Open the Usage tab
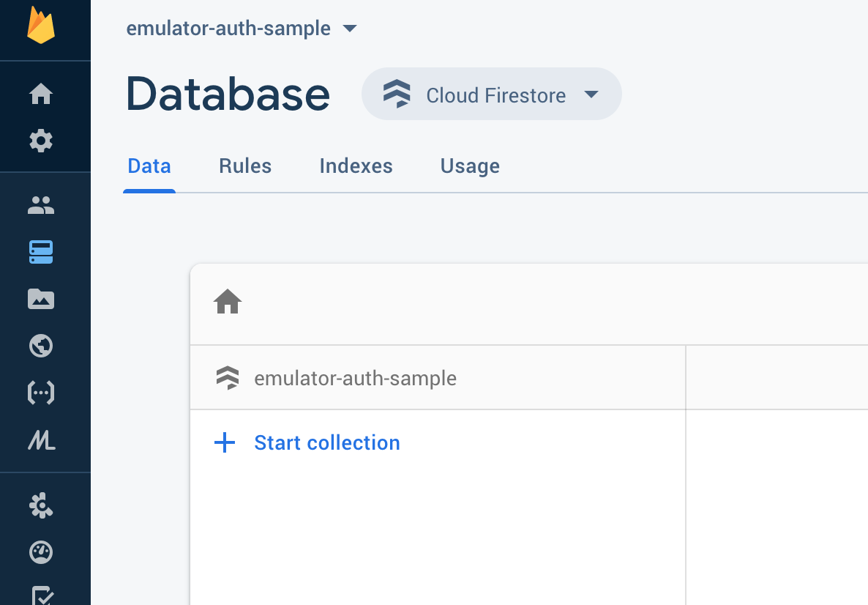Screen dimensions: 868x605 pyautogui.click(x=470, y=166)
